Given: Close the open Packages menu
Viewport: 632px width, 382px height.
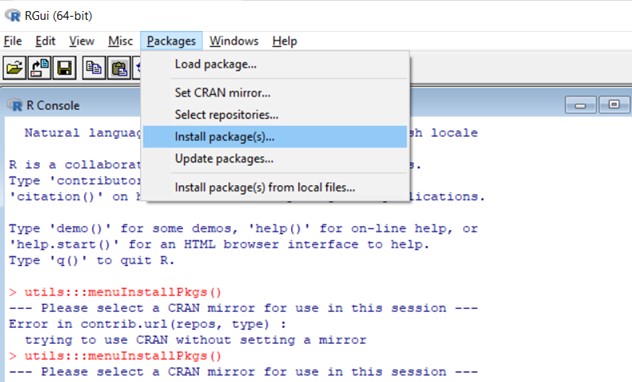Looking at the screenshot, I should click(171, 41).
